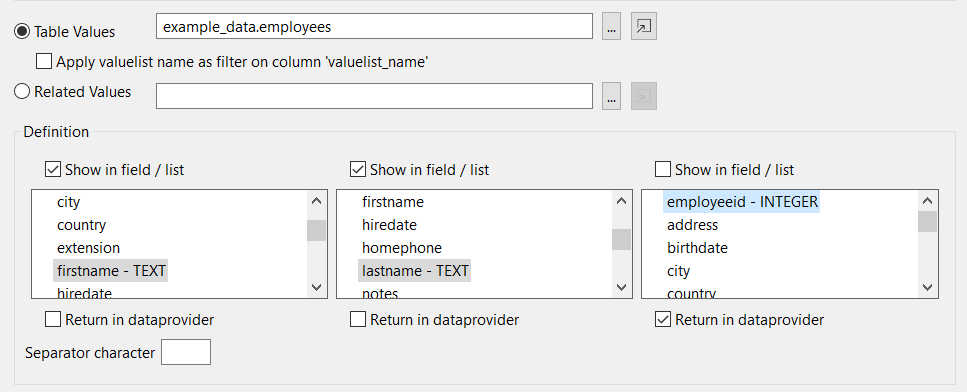Check first column Return in dataprovider
Image resolution: width=967 pixels, height=392 pixels.
pyautogui.click(x=53, y=319)
